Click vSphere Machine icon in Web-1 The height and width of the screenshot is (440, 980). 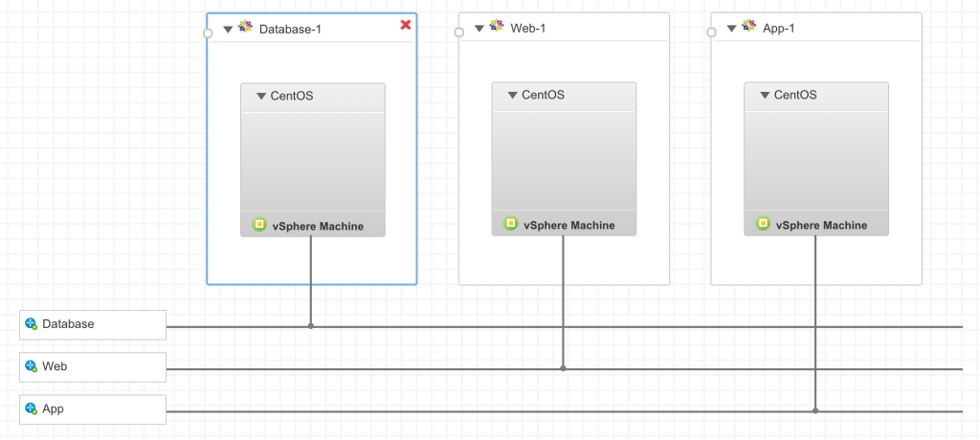pyautogui.click(x=510, y=225)
